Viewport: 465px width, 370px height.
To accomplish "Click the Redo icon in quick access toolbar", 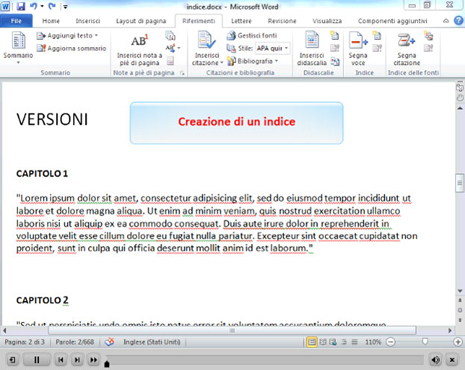I will (52, 6).
